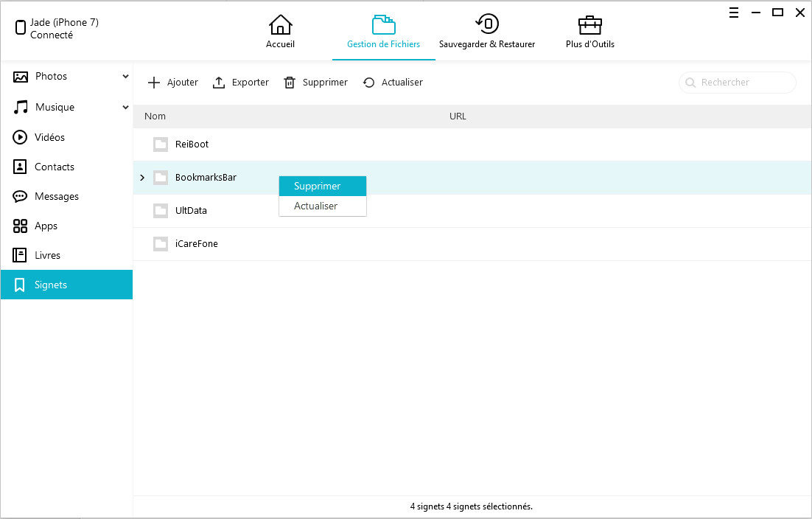Open the Contacts category

click(66, 167)
